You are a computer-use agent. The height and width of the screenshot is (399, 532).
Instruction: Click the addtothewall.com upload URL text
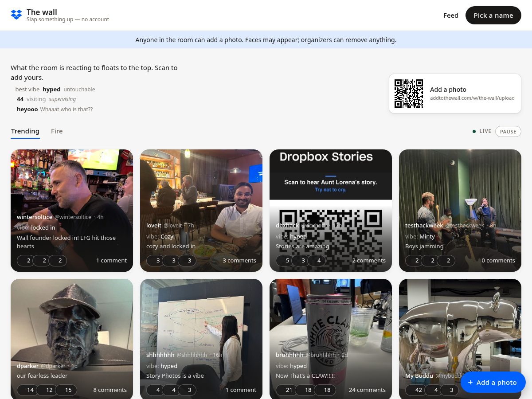(472, 98)
